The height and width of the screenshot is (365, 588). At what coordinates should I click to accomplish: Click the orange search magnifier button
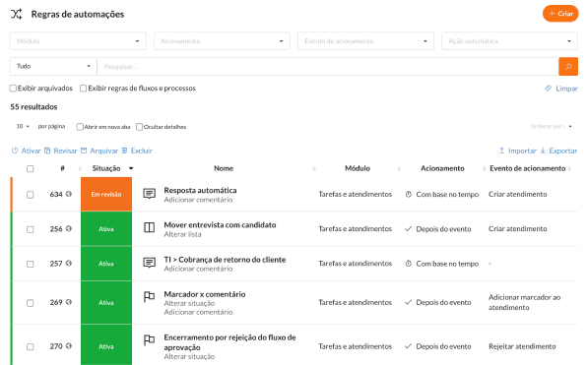click(x=567, y=66)
